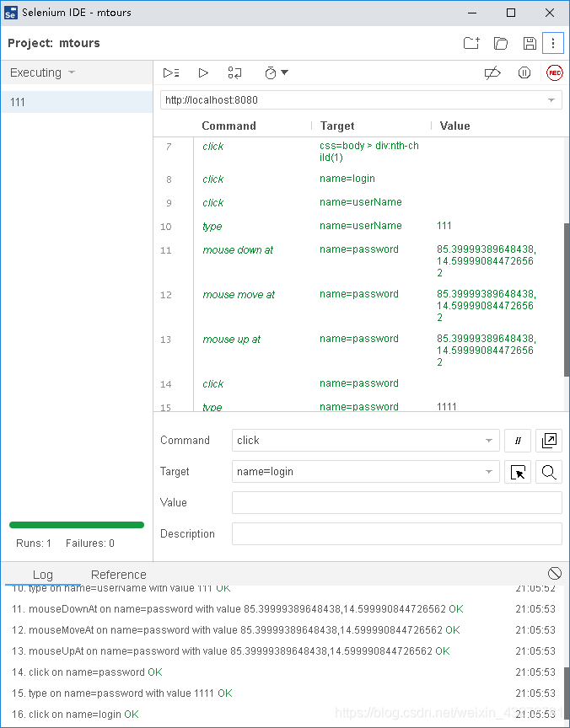The height and width of the screenshot is (728, 570).
Task: Open the test execution speed control
Action: click(277, 73)
